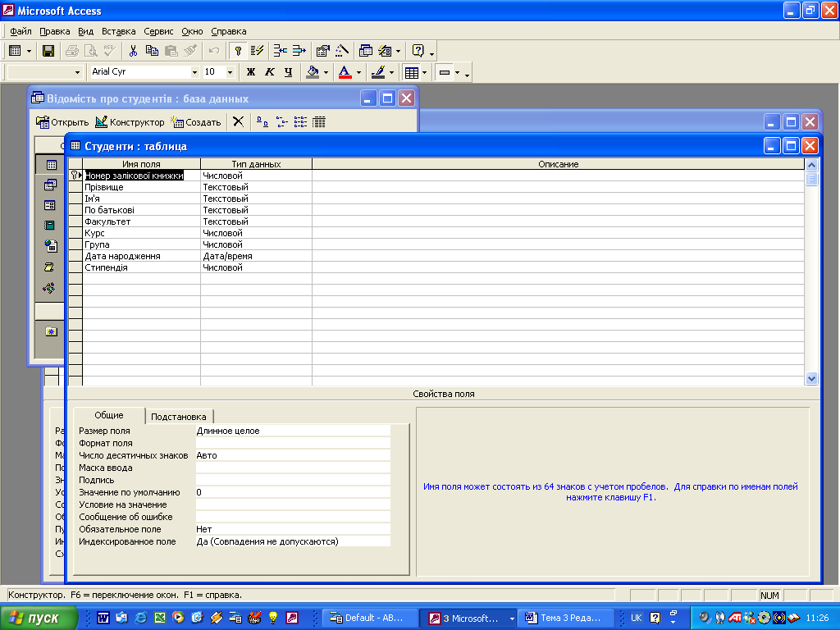Open the Справка menu
Image resolution: width=840 pixels, height=630 pixels.
[x=229, y=31]
